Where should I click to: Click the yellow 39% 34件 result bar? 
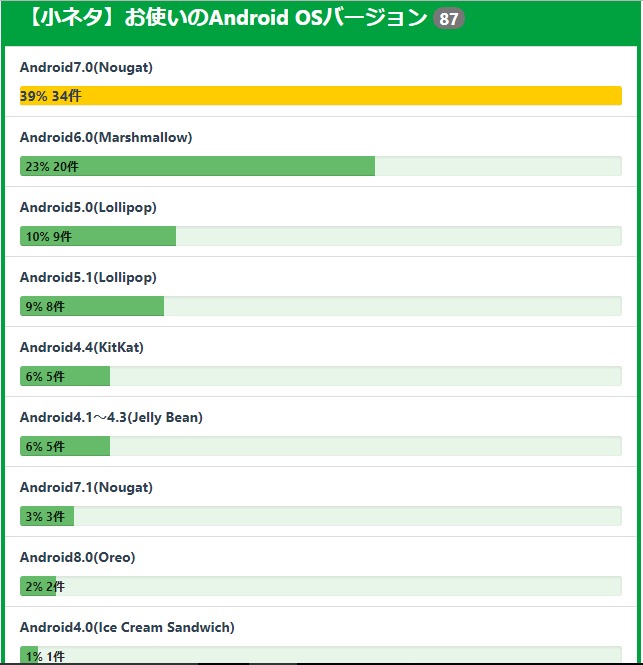tap(320, 96)
